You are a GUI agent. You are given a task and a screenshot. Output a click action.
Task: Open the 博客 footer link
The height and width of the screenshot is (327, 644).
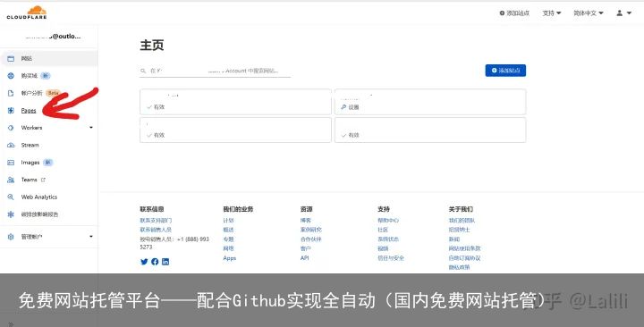click(x=306, y=221)
